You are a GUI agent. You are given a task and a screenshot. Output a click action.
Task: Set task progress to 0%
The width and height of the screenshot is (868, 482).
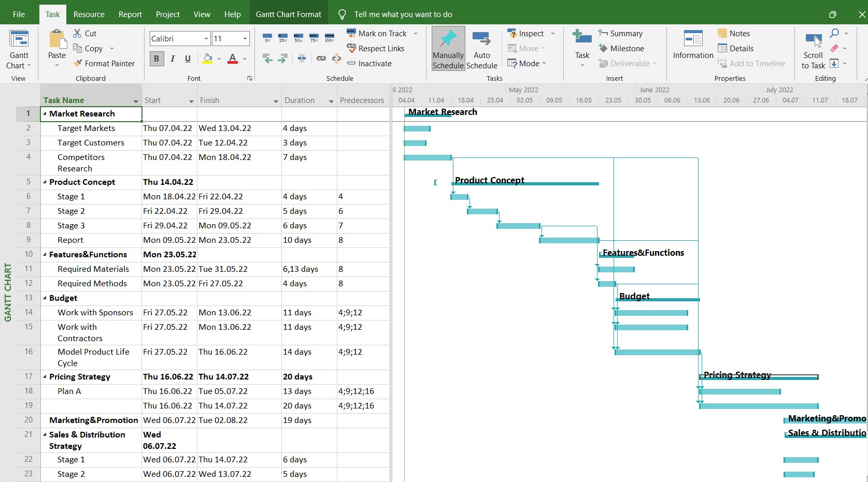(x=267, y=38)
